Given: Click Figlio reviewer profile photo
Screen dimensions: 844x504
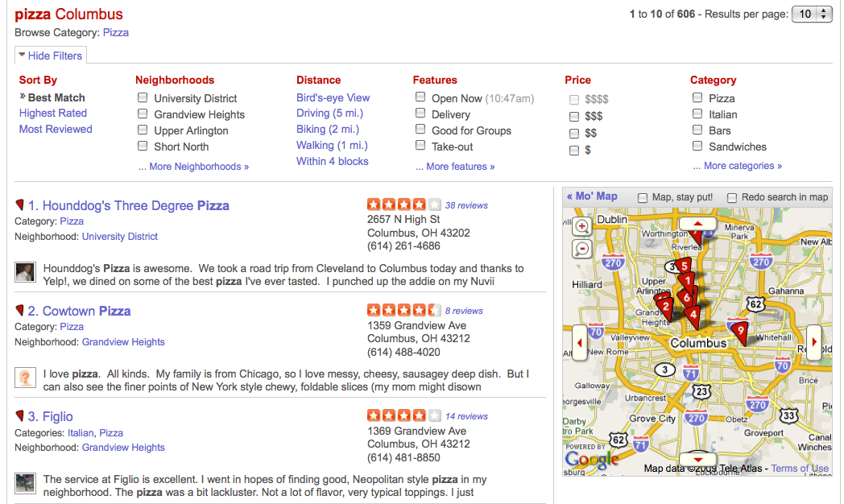Looking at the screenshot, I should 25,483.
